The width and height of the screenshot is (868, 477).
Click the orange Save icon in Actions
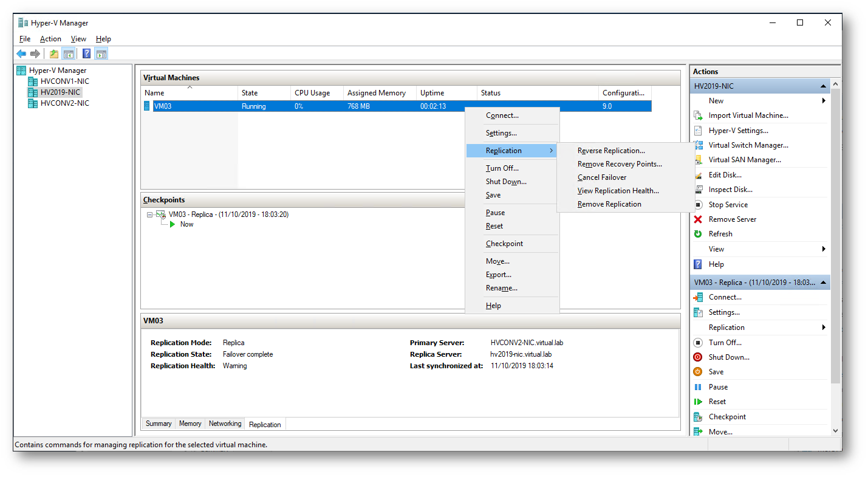[x=698, y=372]
